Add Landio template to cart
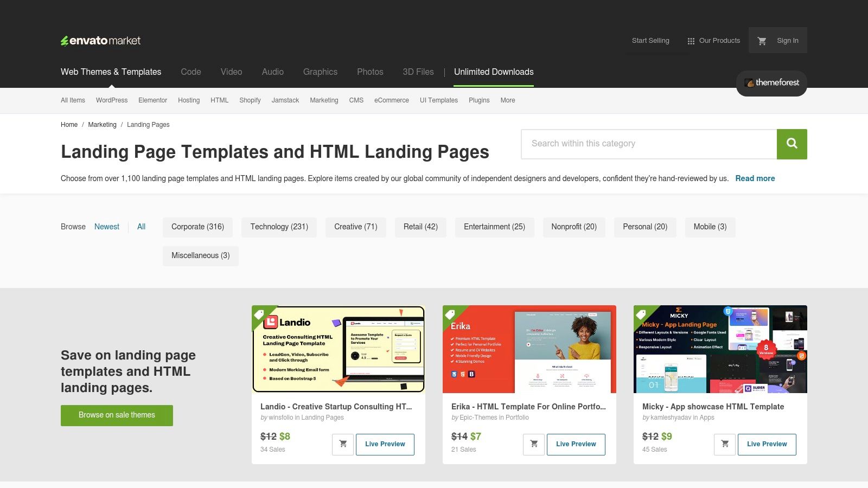 pyautogui.click(x=343, y=444)
